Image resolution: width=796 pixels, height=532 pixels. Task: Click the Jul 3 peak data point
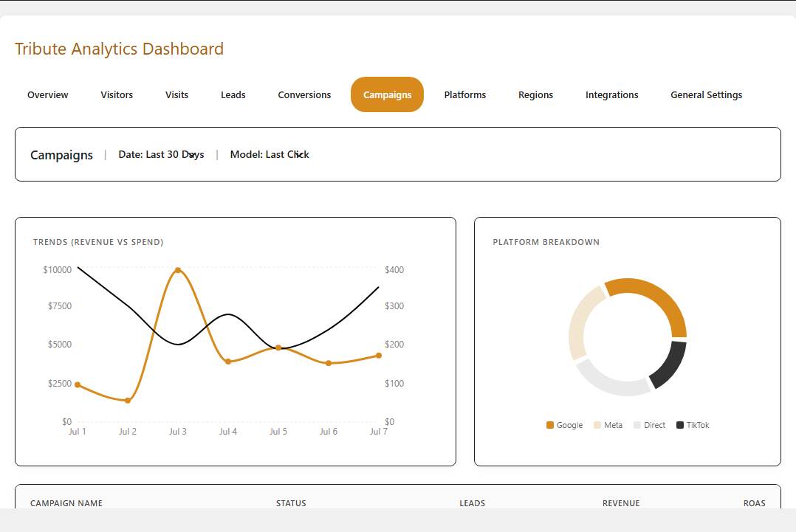coord(178,270)
